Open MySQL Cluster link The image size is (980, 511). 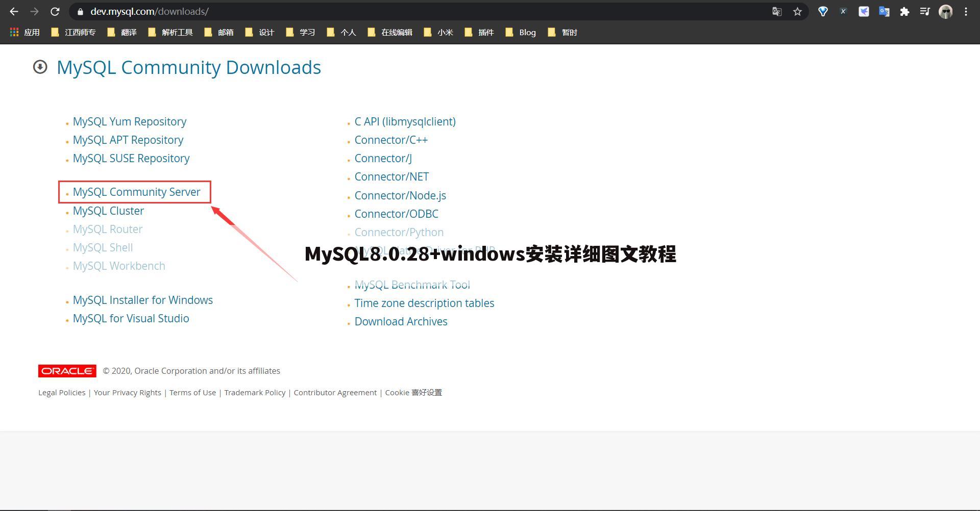coord(108,211)
